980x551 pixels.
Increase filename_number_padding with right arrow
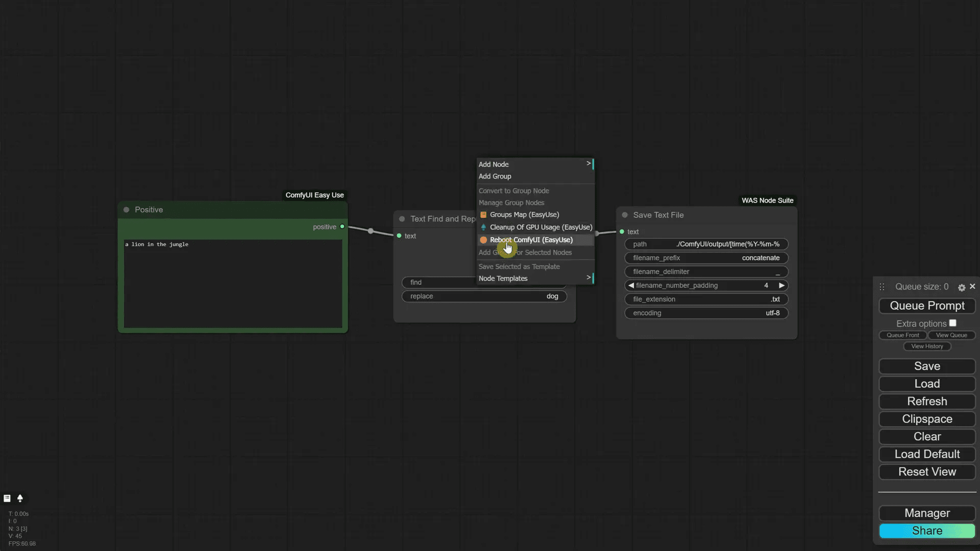coord(781,286)
